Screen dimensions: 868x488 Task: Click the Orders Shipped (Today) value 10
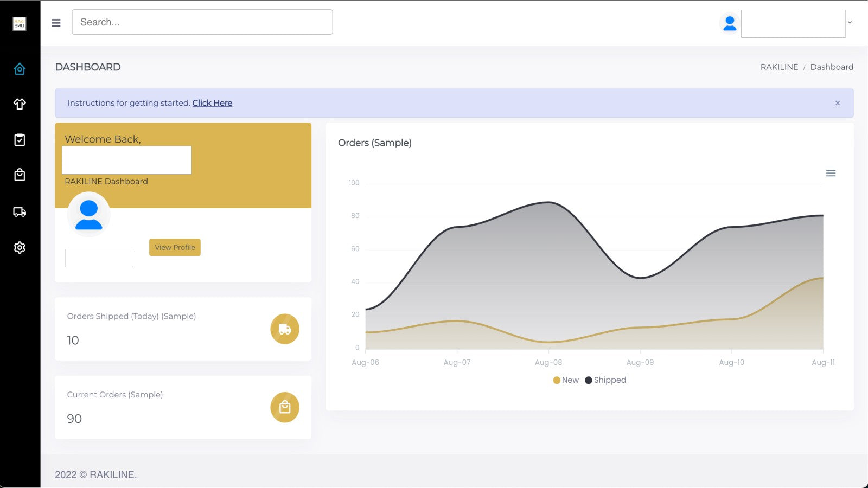click(73, 341)
